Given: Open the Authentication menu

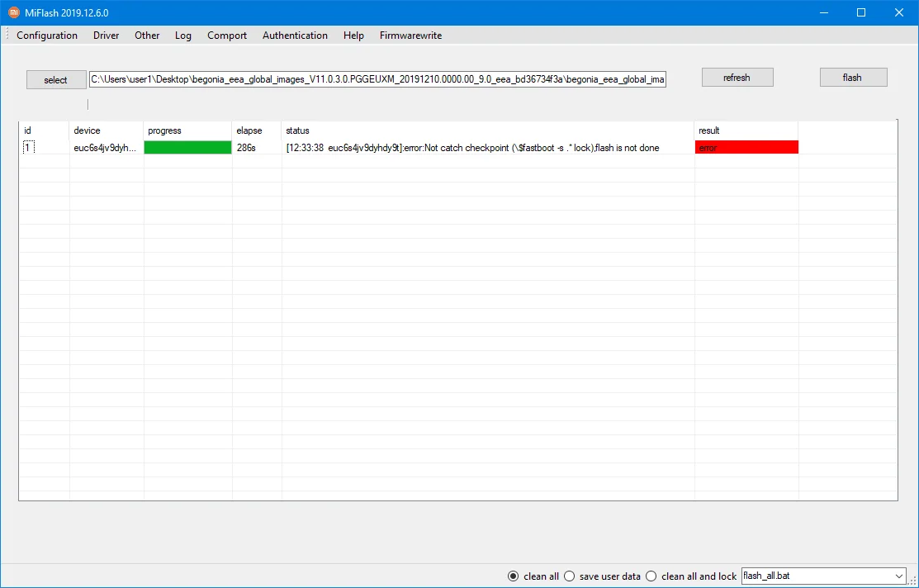Looking at the screenshot, I should [295, 36].
